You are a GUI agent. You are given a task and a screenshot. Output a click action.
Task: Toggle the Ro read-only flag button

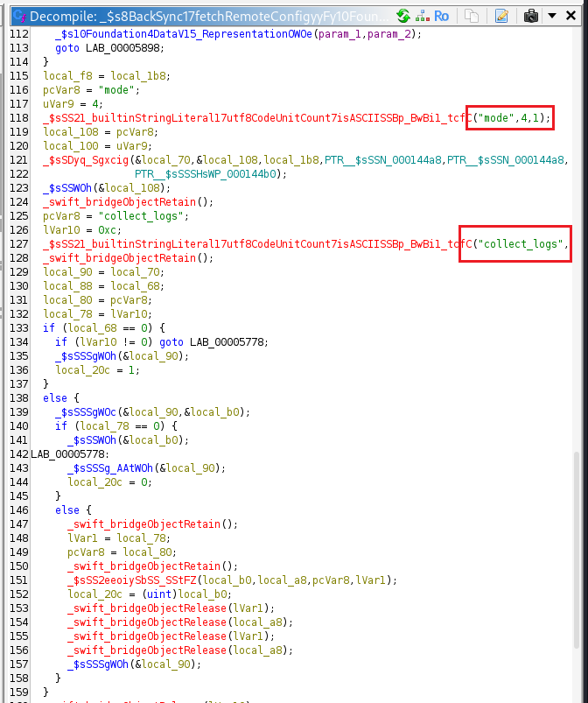[x=442, y=16]
